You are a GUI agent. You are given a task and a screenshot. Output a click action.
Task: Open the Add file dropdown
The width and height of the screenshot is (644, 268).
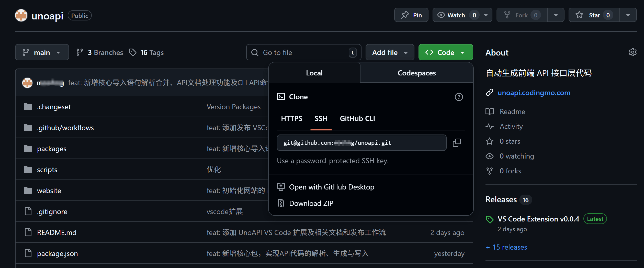389,52
